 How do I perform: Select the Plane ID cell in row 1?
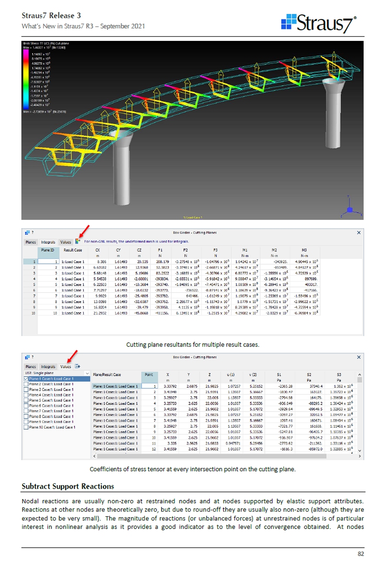pyautogui.click(x=48, y=261)
